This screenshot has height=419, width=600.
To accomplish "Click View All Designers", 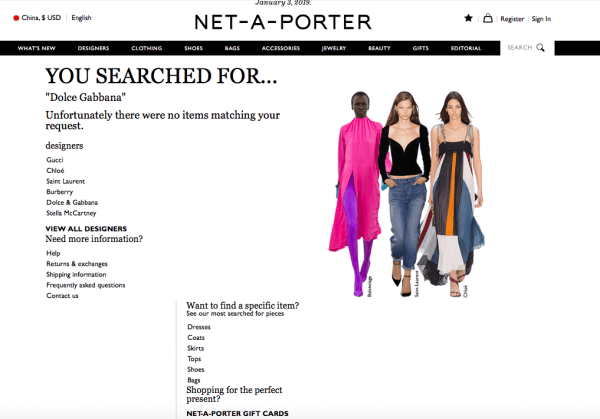I will [x=86, y=229].
